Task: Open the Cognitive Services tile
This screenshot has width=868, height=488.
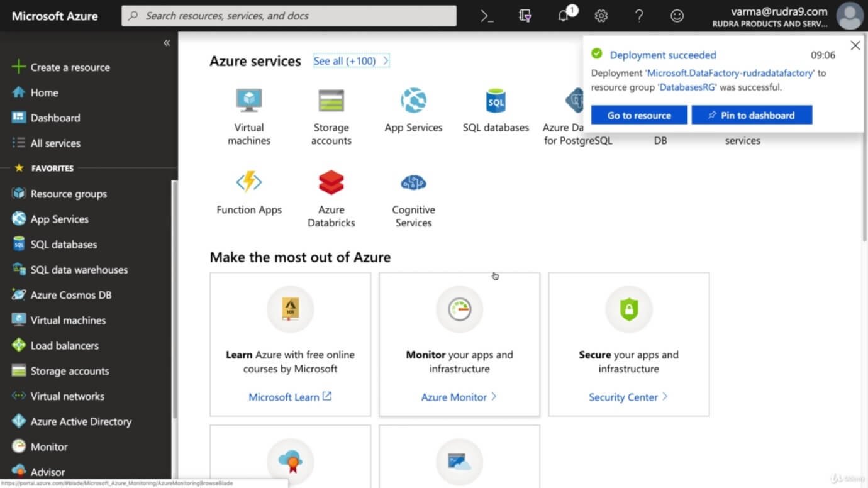Action: [x=413, y=199]
